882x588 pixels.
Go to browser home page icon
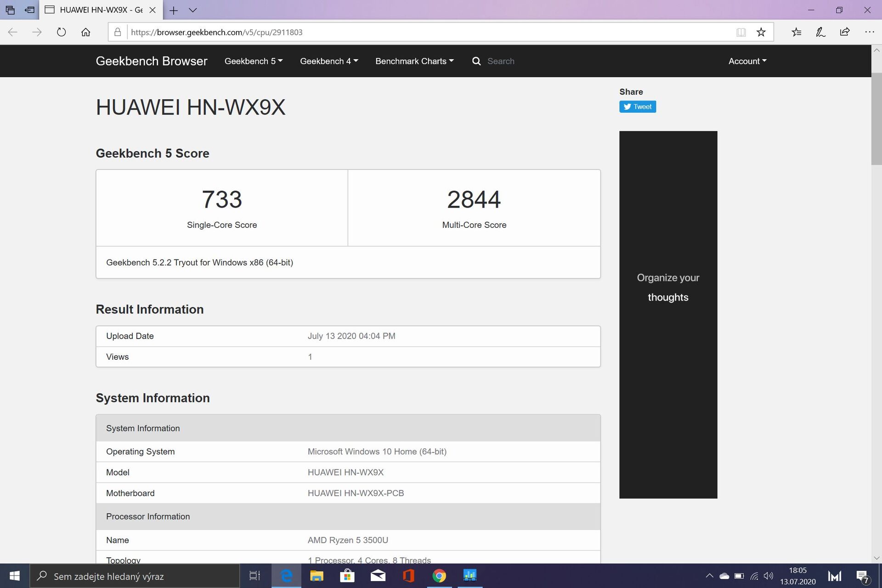pyautogui.click(x=85, y=32)
